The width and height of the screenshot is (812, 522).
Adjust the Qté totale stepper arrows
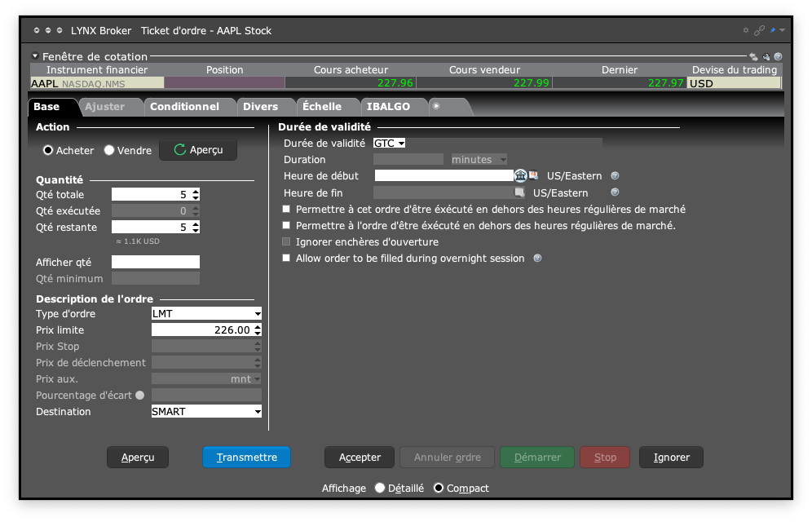[x=195, y=195]
